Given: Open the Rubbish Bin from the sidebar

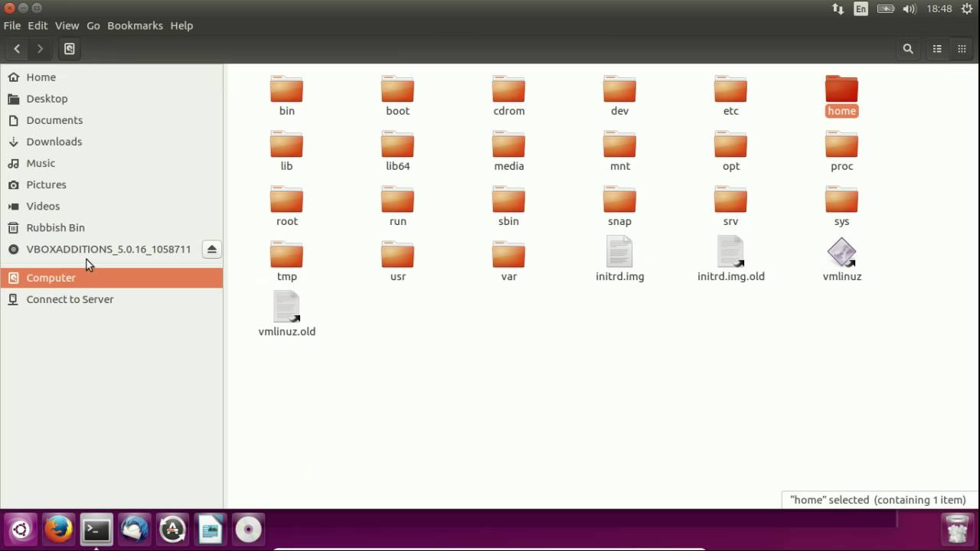Looking at the screenshot, I should tap(55, 227).
